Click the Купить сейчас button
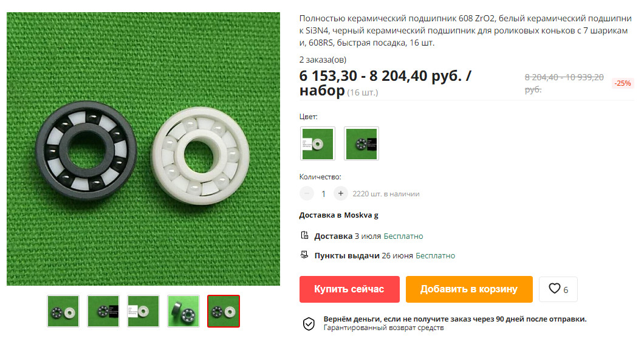This screenshot has height=341, width=644. coord(349,289)
